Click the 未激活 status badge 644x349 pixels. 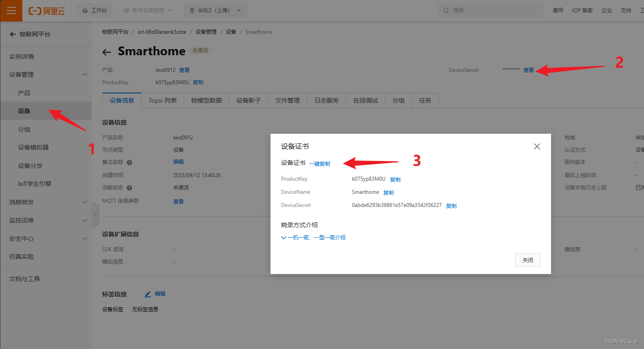pyautogui.click(x=200, y=50)
